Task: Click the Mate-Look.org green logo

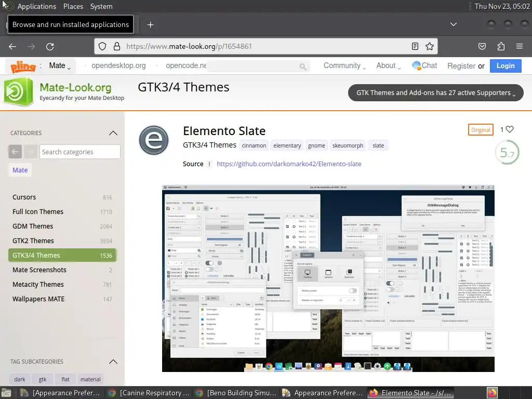Action: click(x=18, y=91)
